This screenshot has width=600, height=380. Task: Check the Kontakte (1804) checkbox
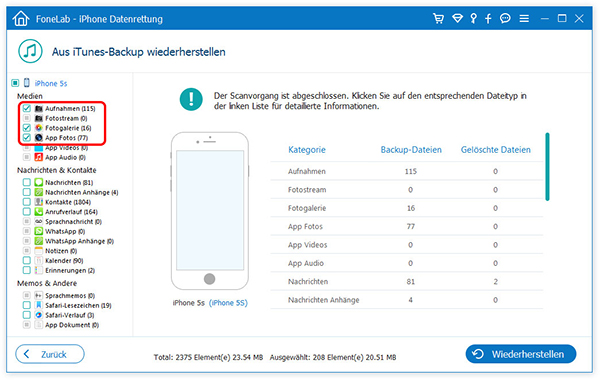27,202
